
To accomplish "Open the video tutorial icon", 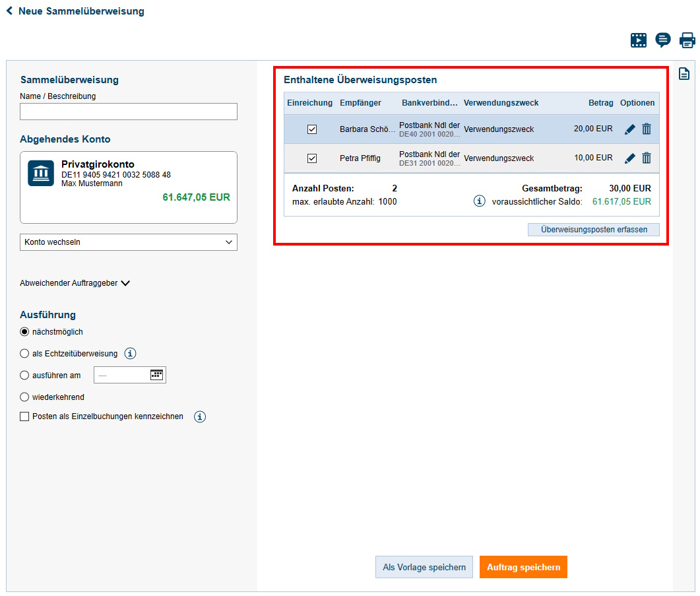I will (x=639, y=40).
